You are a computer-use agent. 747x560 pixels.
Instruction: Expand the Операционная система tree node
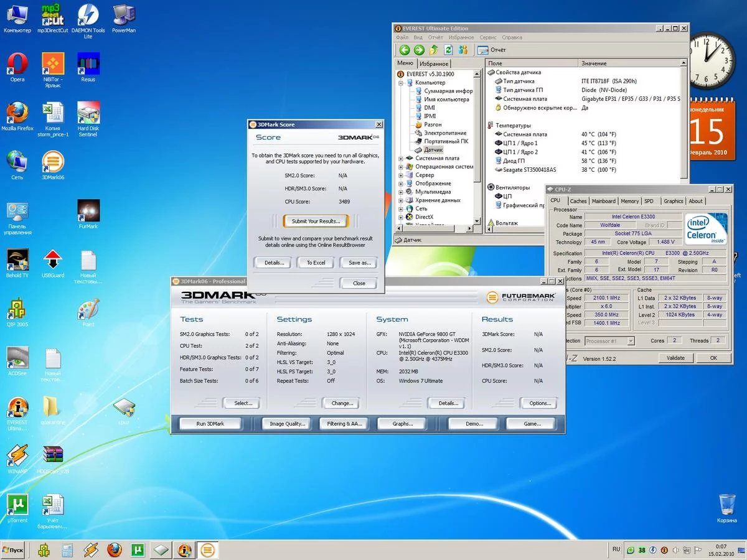pyautogui.click(x=401, y=167)
